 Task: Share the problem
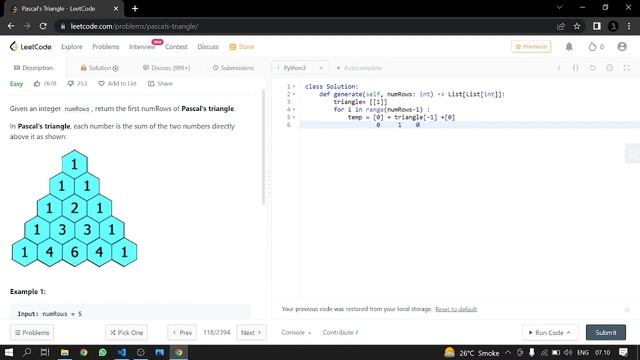[160, 83]
